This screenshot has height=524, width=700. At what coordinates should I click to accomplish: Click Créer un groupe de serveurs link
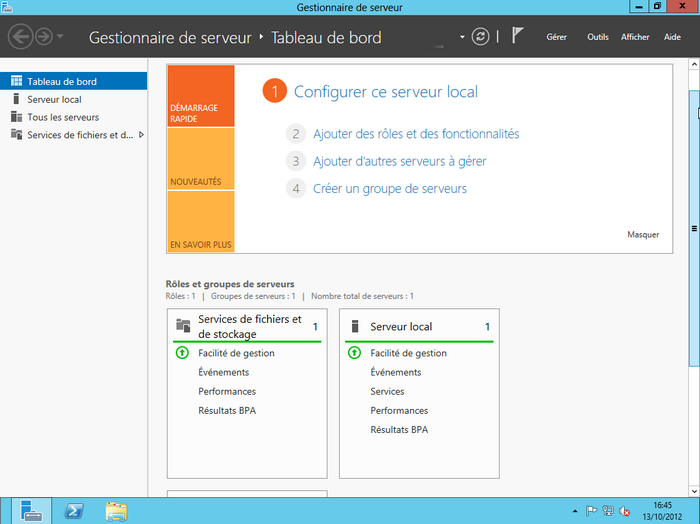click(390, 188)
